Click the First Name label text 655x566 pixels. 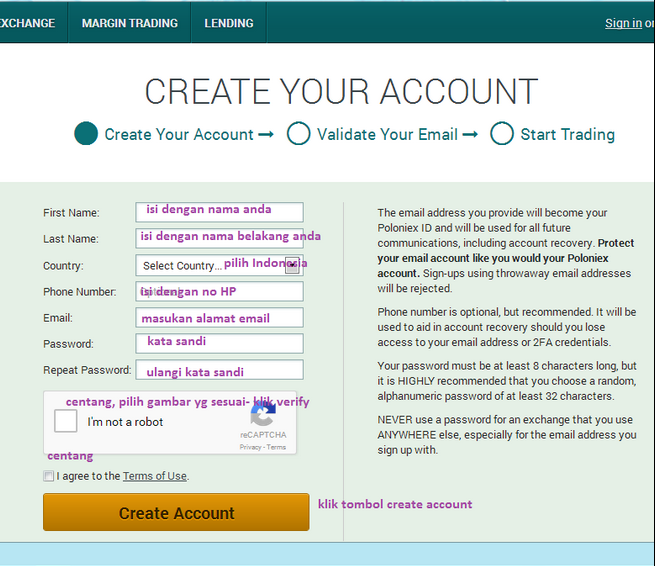(71, 213)
